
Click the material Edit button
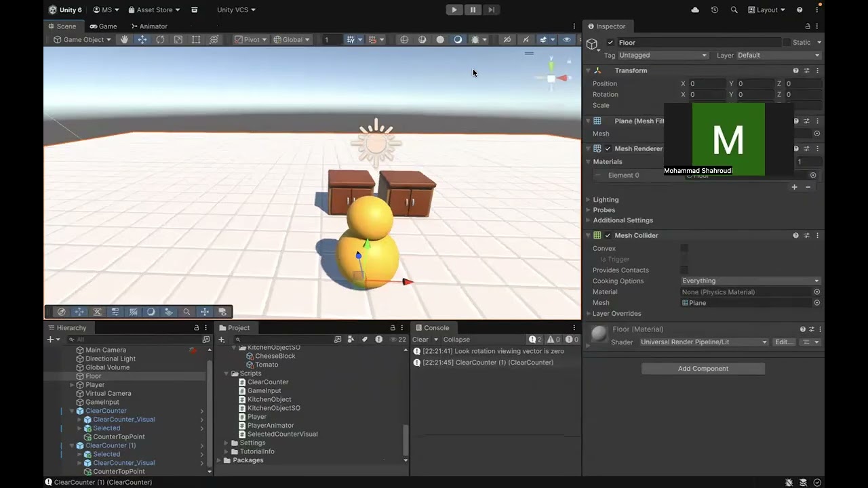pos(783,342)
